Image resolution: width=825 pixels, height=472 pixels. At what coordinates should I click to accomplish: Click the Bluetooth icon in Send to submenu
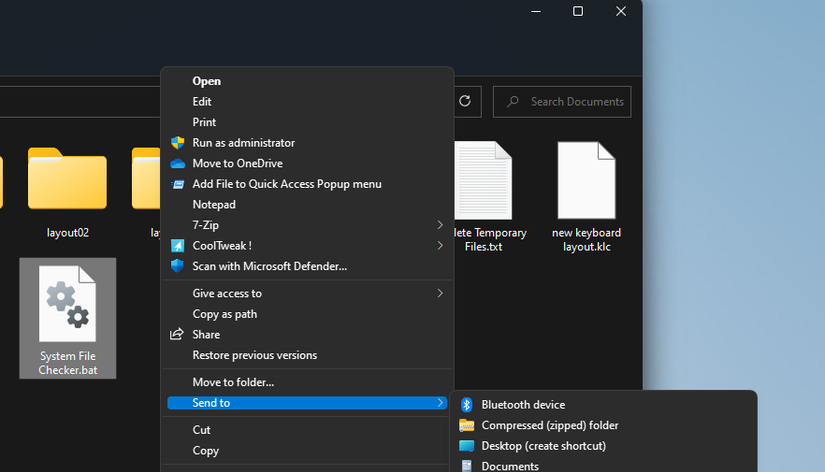click(x=467, y=405)
